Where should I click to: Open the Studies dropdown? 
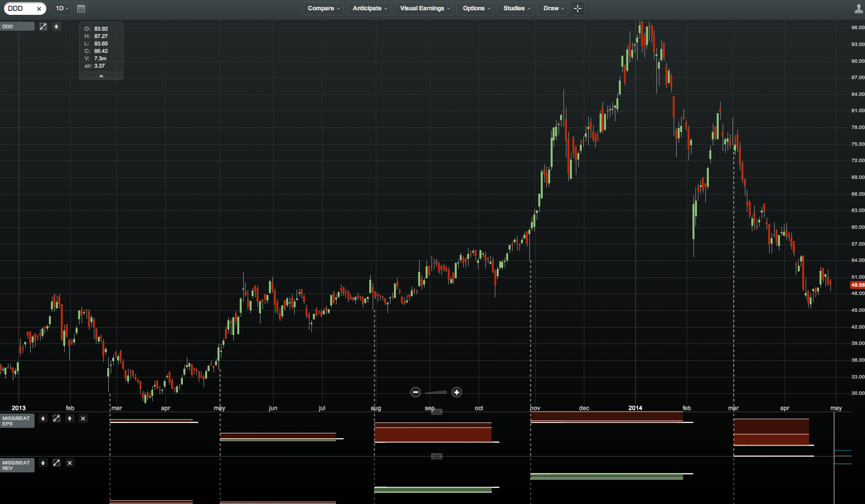tap(516, 8)
